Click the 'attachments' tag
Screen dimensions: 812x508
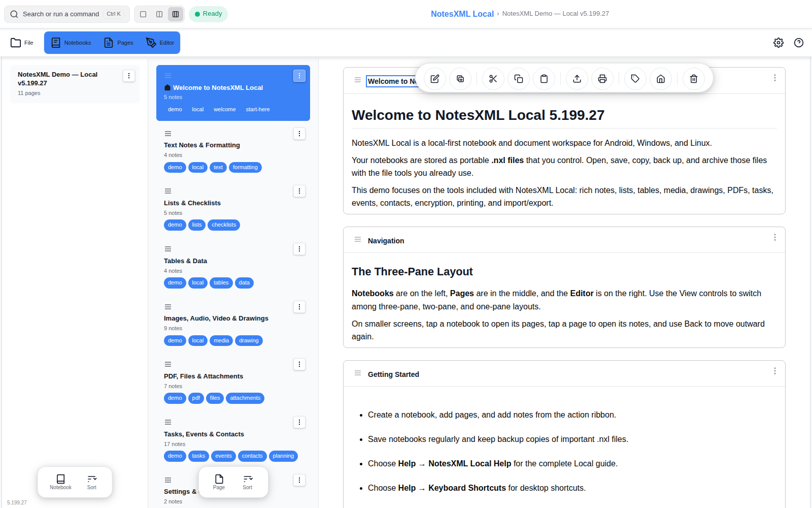(x=245, y=398)
